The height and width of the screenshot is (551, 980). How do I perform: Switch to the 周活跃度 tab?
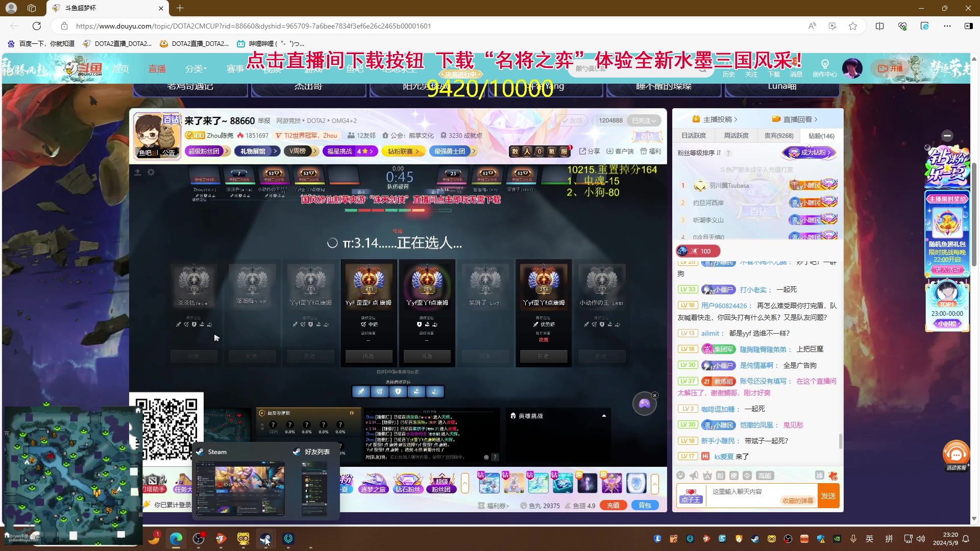point(736,136)
